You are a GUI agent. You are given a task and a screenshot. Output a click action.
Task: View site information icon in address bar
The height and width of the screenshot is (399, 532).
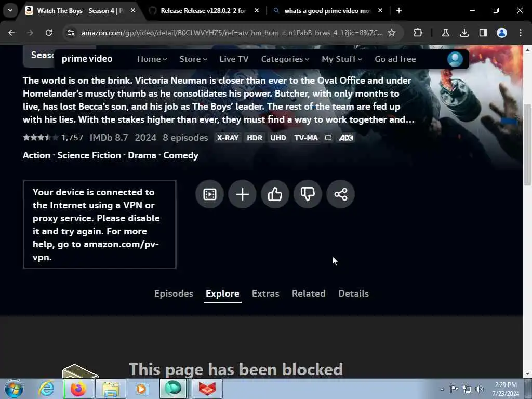(71, 33)
